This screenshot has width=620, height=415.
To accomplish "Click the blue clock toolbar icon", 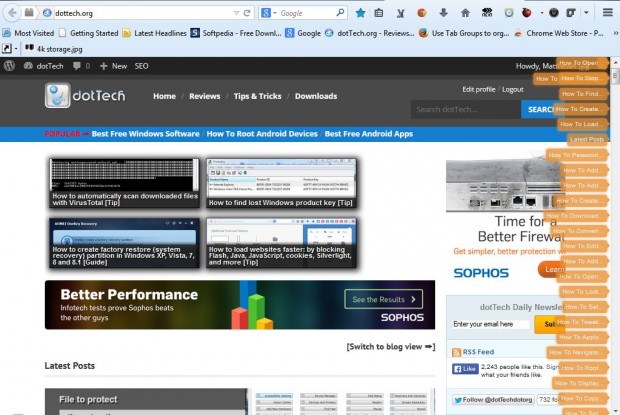I will click(x=508, y=13).
